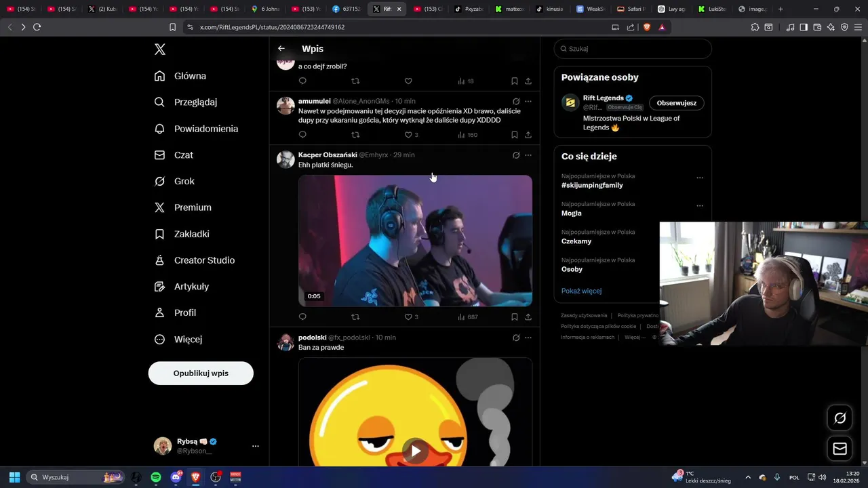Screen dimensions: 868x488
Task: Open options for Mogła trend
Action: tap(700, 205)
